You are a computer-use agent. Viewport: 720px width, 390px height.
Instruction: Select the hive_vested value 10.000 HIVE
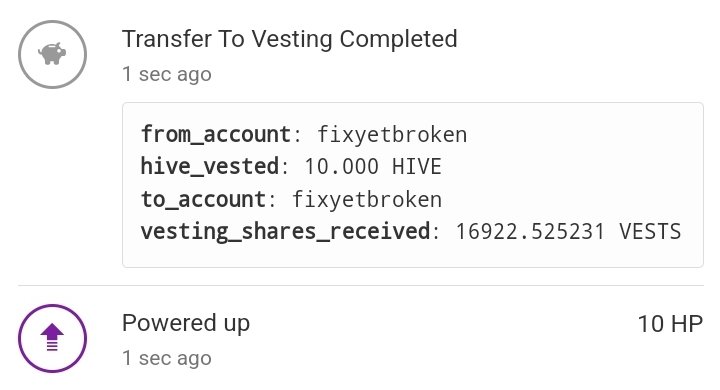click(372, 166)
